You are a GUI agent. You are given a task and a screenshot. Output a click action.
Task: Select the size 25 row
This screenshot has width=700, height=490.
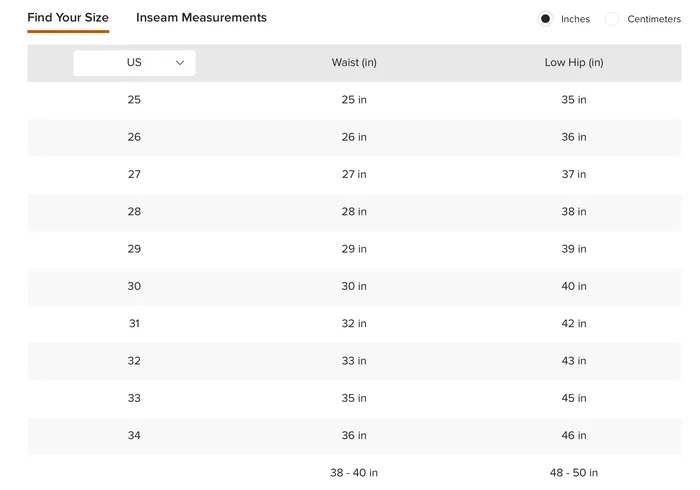click(x=354, y=100)
